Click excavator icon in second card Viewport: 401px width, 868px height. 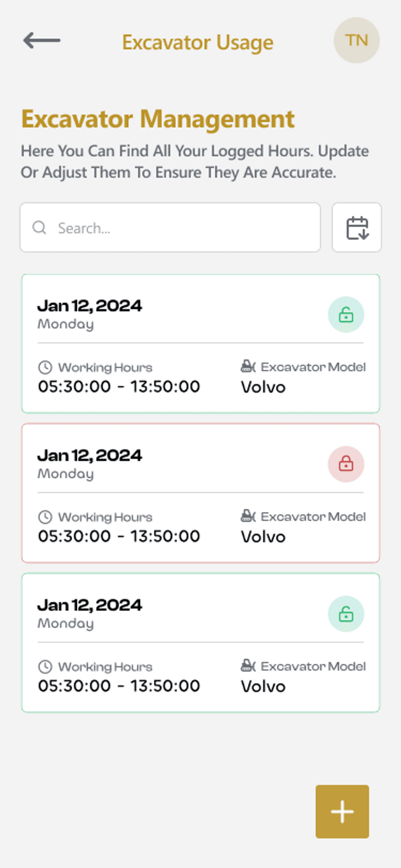tap(248, 516)
